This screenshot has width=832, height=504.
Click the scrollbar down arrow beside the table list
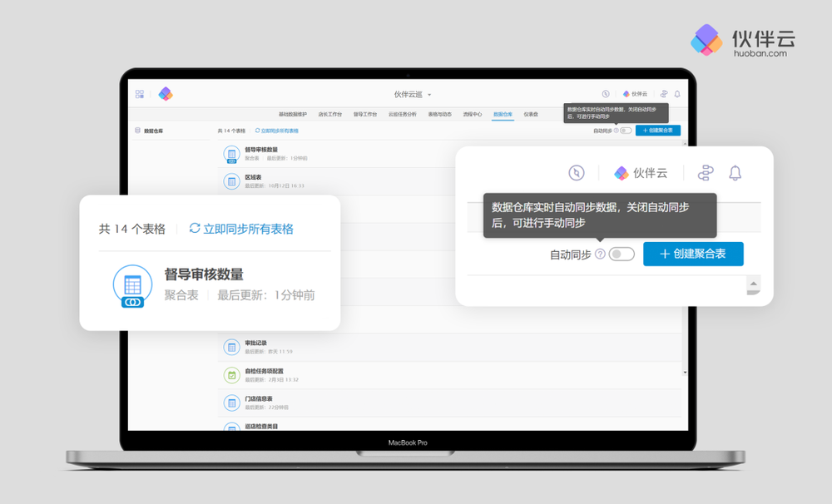[x=685, y=372]
